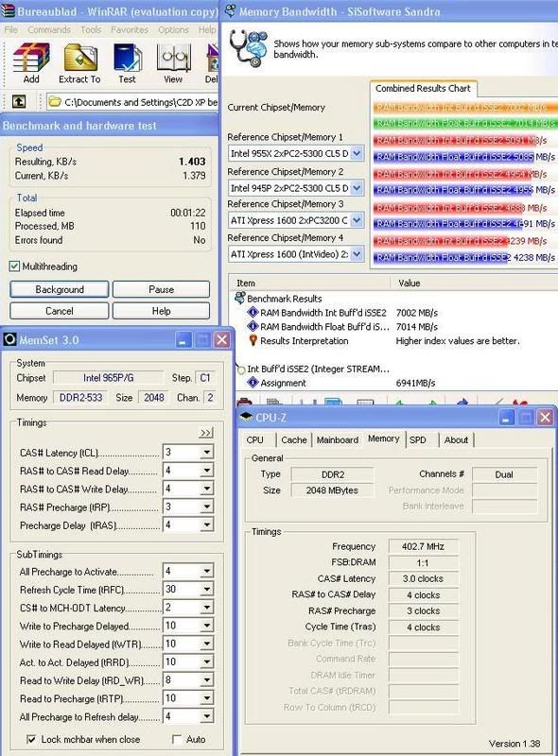This screenshot has height=756, width=558.
Task: Toggle Lock mchbar when close checkbox
Action: coord(31,739)
